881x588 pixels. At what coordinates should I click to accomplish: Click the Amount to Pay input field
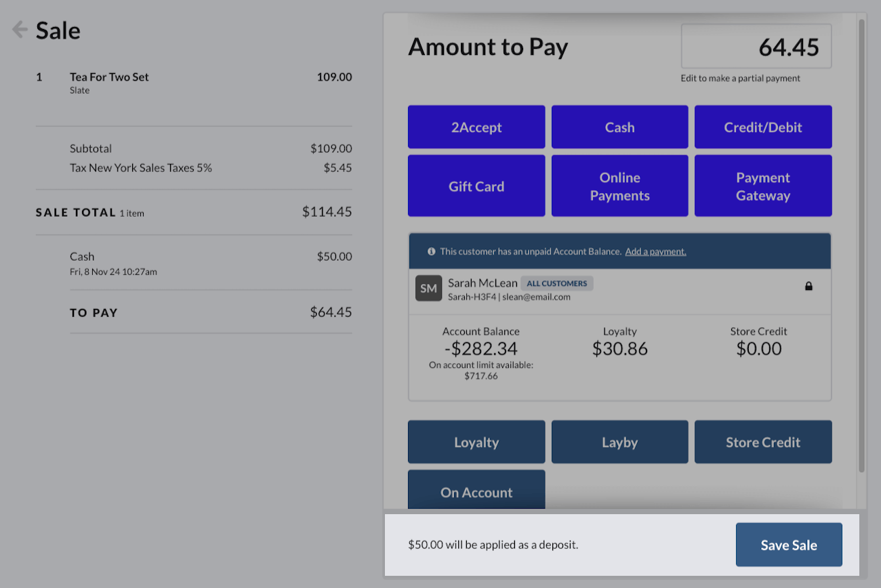[756, 47]
